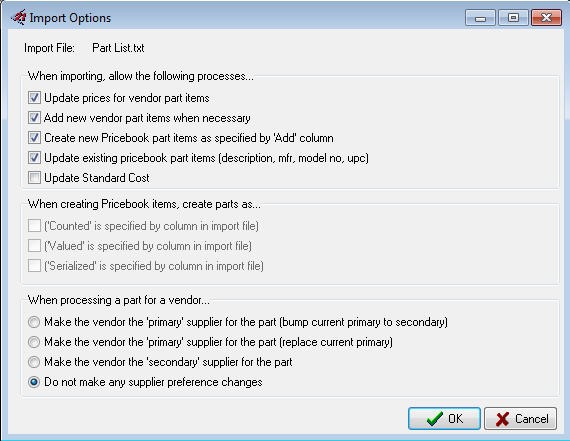
Task: Click the green checkmark icon on OK
Action: 434,419
